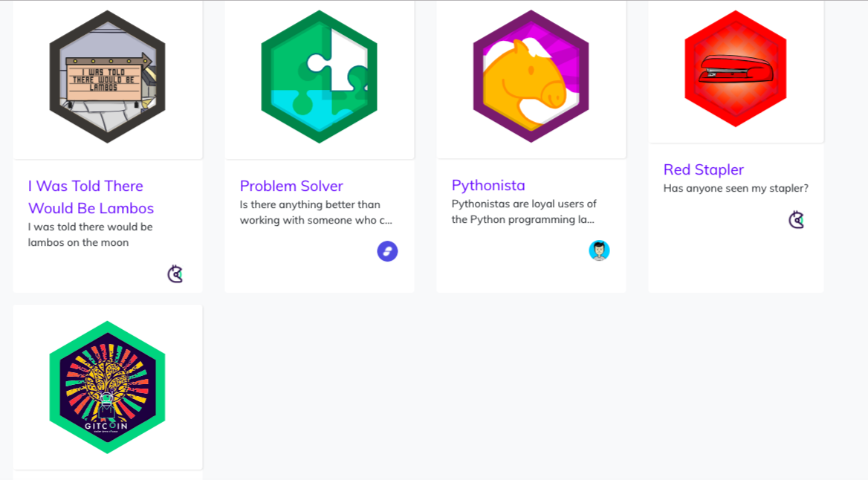Click the avatar icon on Pythonista card
The height and width of the screenshot is (480, 868).
599,250
